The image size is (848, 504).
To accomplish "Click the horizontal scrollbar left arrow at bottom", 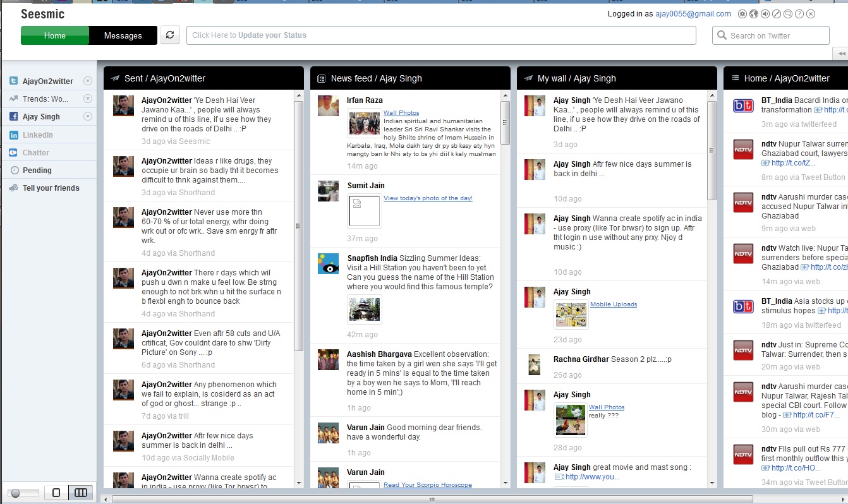I will (x=106, y=499).
